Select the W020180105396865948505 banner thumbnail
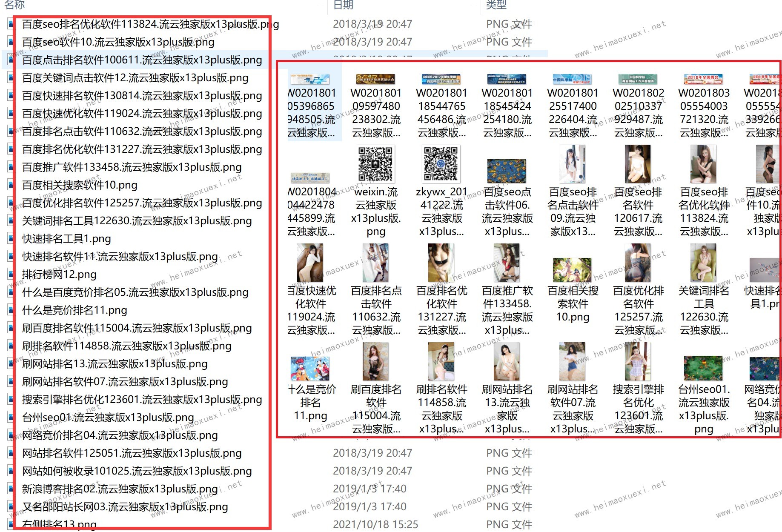The width and height of the screenshot is (782, 532). (310, 80)
